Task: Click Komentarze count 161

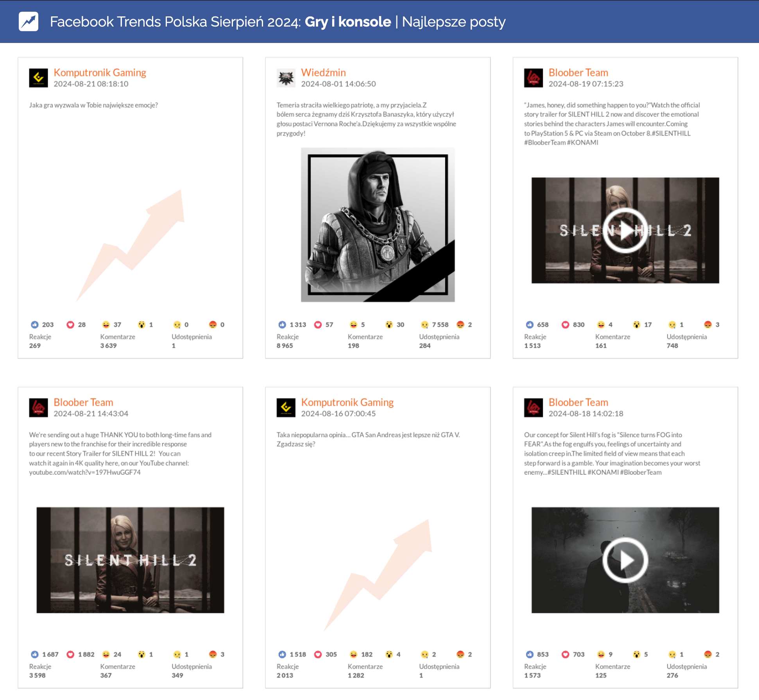Action: pyautogui.click(x=601, y=346)
